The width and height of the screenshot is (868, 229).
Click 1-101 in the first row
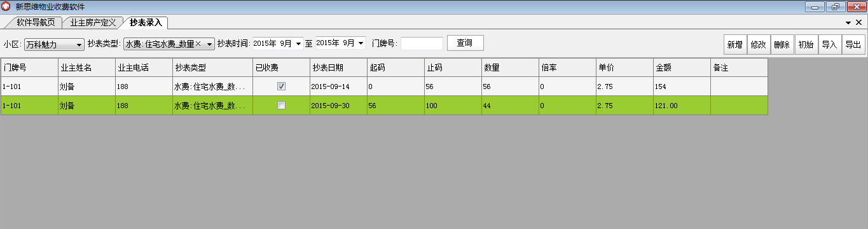click(29, 87)
